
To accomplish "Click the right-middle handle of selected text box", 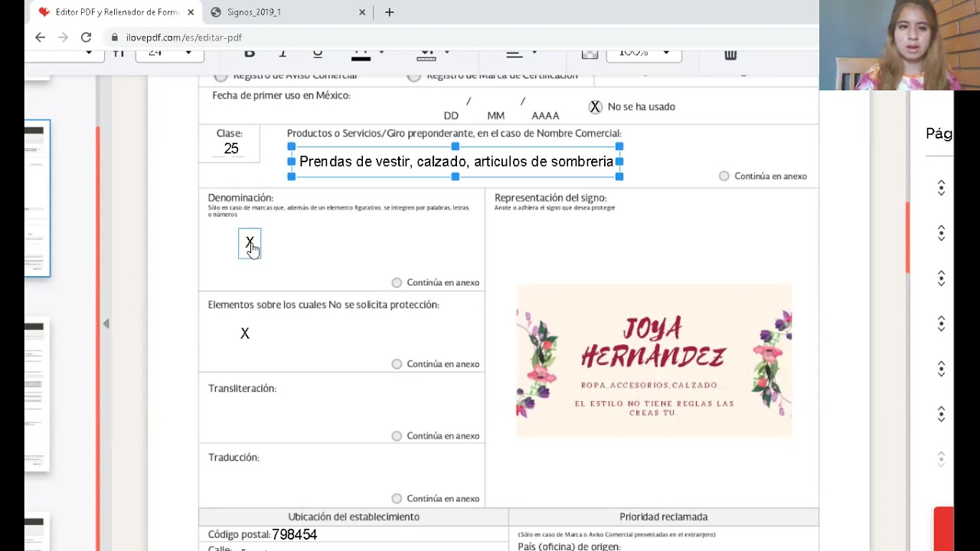I will [x=619, y=161].
